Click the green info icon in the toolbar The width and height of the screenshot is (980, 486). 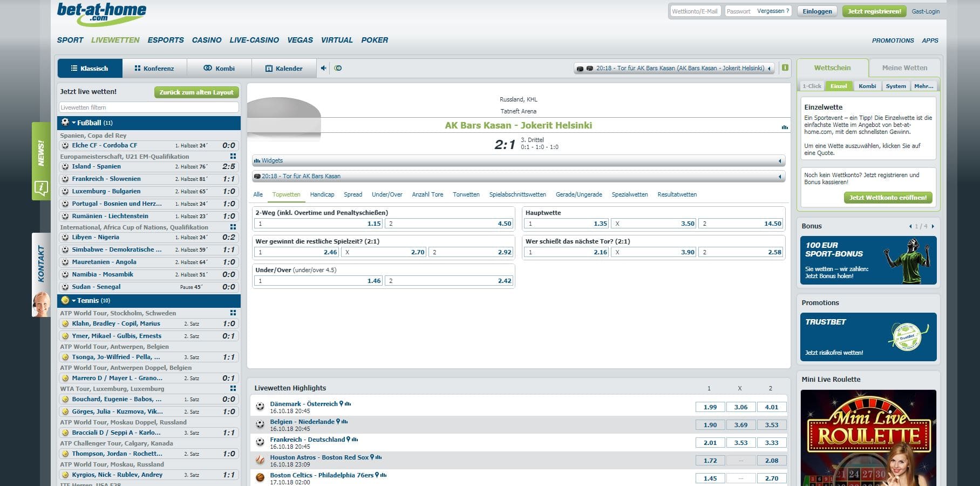785,68
